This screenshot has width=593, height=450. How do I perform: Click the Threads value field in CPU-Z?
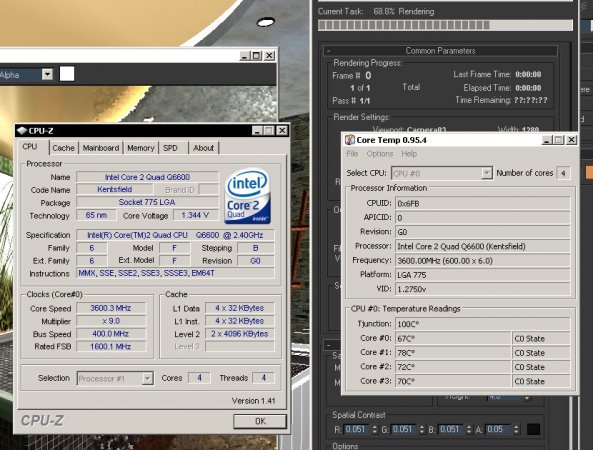[x=263, y=378]
